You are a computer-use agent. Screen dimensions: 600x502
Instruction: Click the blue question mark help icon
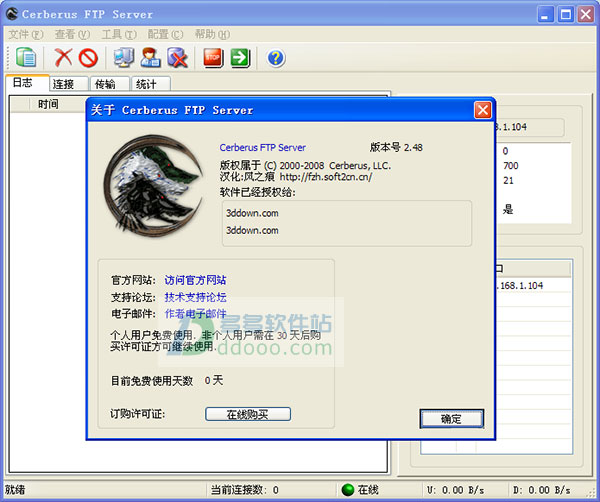click(x=276, y=58)
